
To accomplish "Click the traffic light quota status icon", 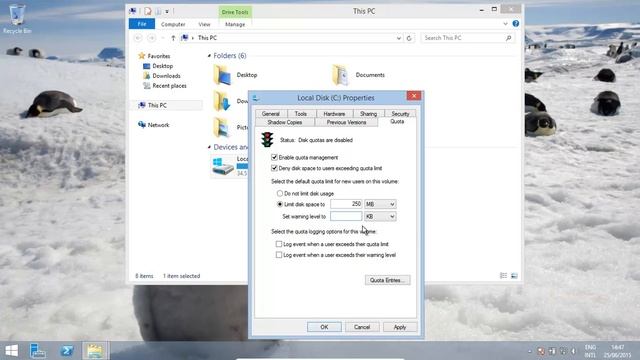I will (267, 140).
